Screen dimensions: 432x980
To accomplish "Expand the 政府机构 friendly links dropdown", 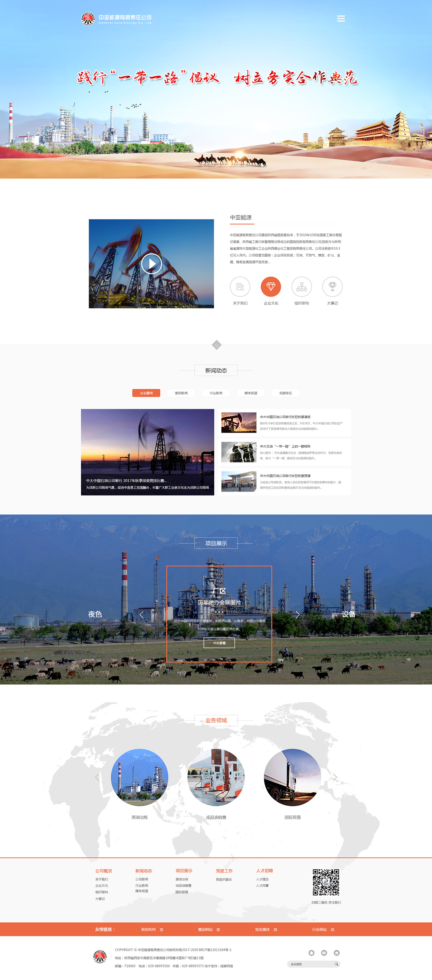I will tap(161, 929).
